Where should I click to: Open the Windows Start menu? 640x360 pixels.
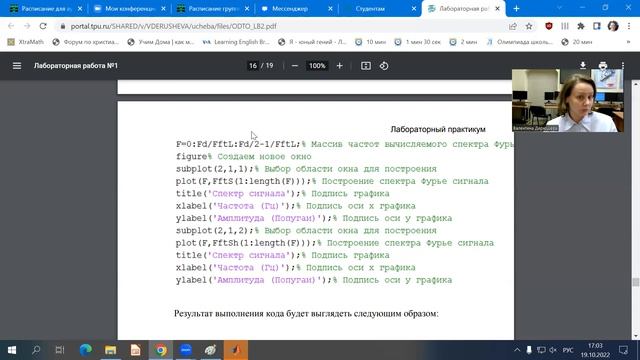pos(12,350)
